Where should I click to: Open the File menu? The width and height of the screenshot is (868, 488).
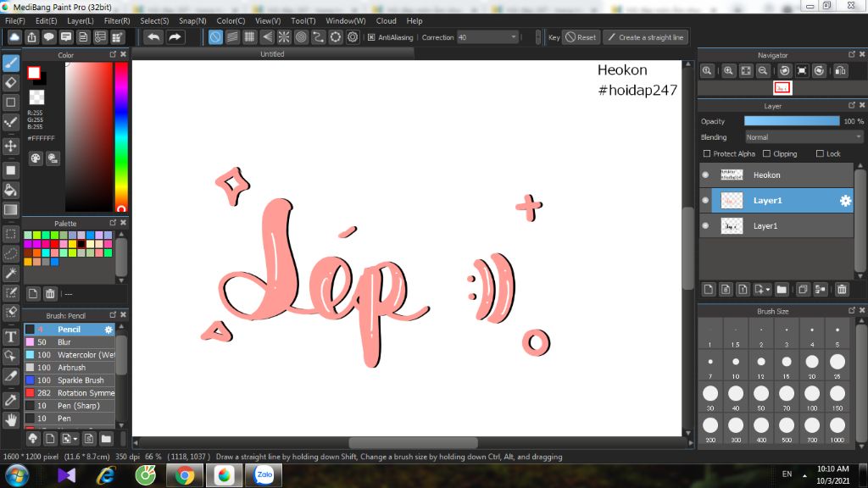(15, 20)
